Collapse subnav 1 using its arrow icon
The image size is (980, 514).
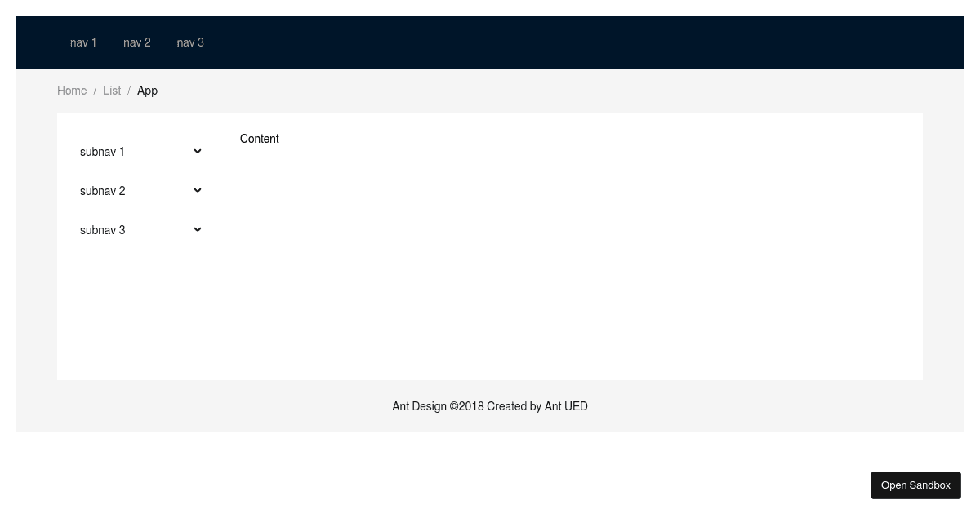click(197, 151)
